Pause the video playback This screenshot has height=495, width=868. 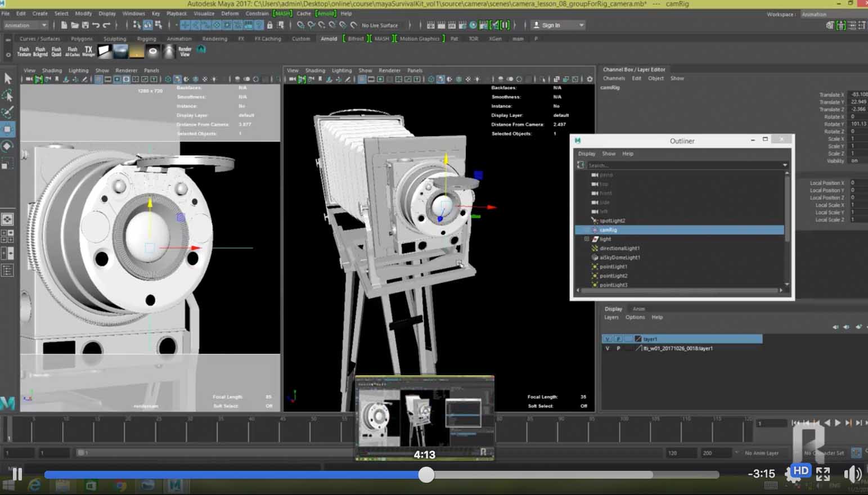tap(17, 474)
